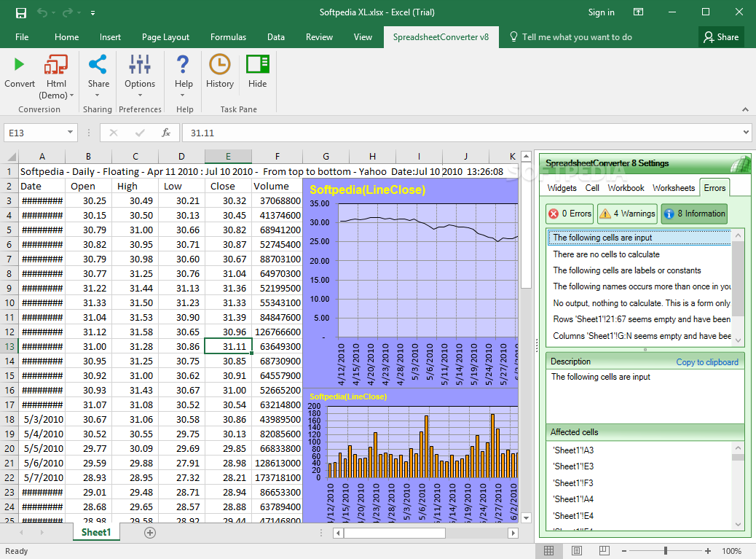Click the zoom in plus icon

coord(708,551)
